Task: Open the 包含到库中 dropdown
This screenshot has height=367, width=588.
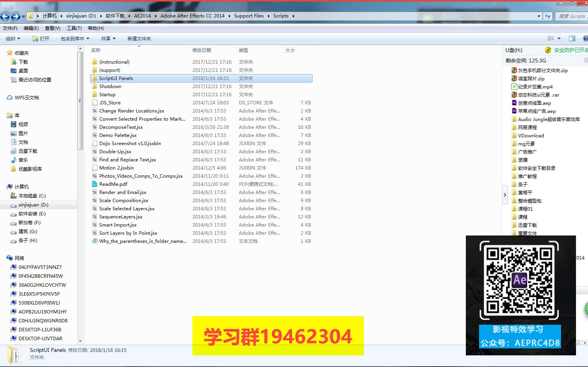Action: pos(75,39)
